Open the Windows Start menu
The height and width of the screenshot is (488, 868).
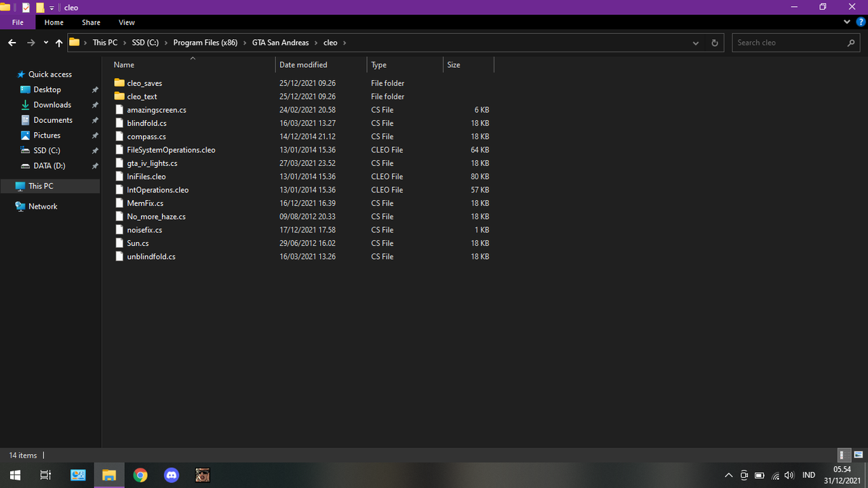tap(15, 475)
